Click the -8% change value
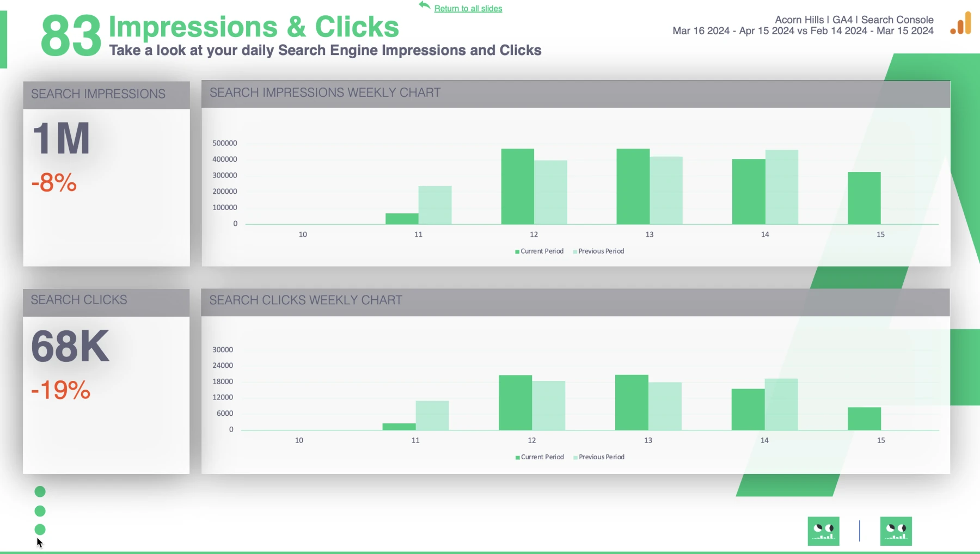Viewport: 980px width, 554px height. coord(54,183)
